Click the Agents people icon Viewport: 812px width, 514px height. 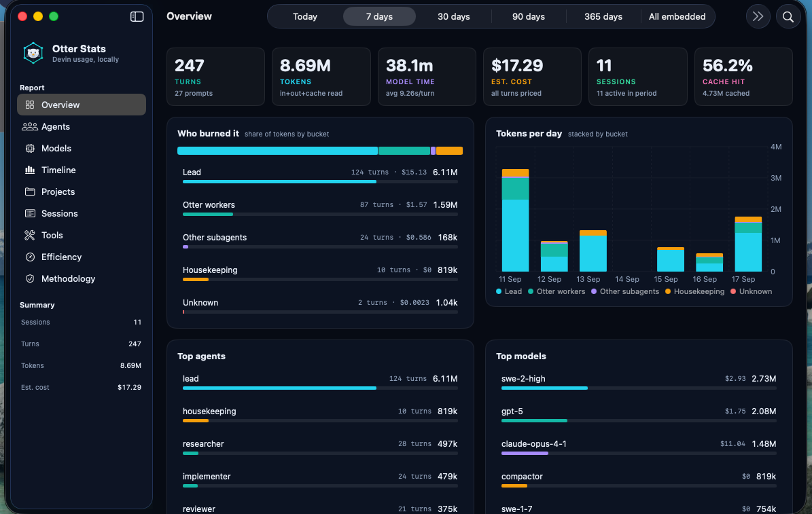[x=30, y=126]
